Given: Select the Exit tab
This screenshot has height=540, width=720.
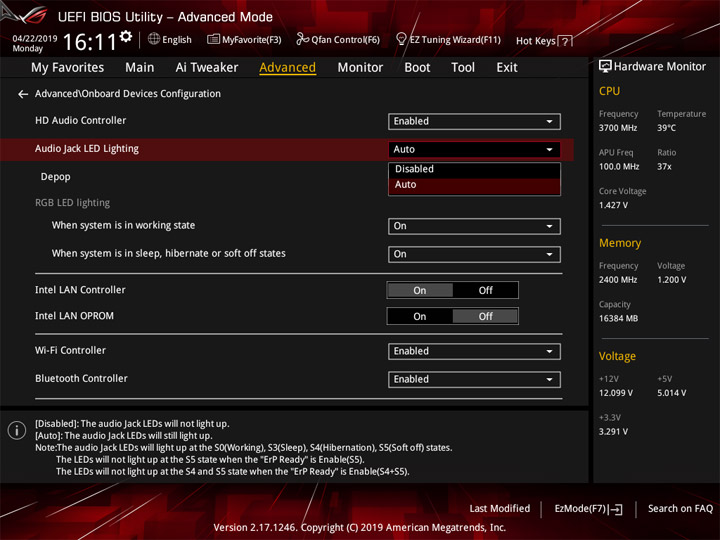Looking at the screenshot, I should (x=507, y=68).
